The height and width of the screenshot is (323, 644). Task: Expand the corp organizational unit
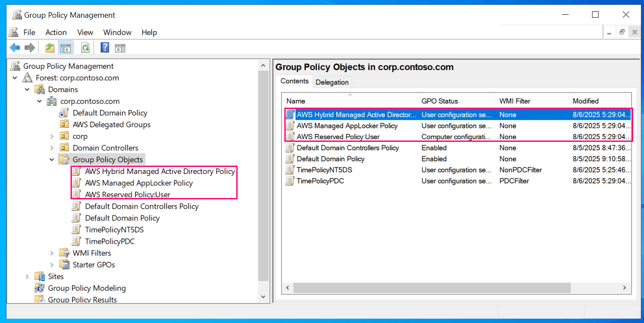tap(52, 136)
